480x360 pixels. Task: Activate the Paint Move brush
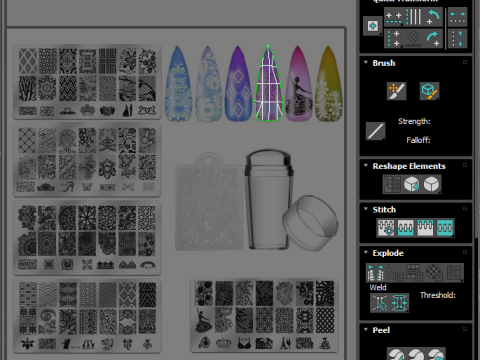[x=396, y=91]
